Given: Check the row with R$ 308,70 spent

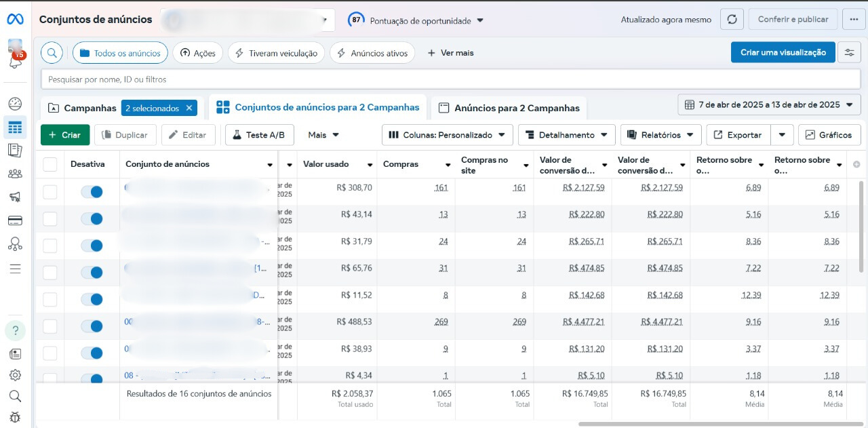Looking at the screenshot, I should click(x=50, y=192).
